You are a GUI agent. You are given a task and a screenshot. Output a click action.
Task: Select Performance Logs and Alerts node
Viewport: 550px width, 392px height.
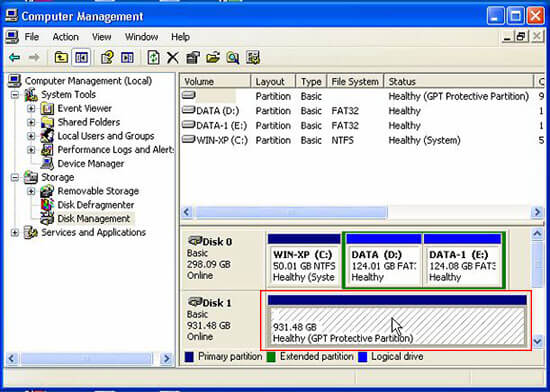[115, 150]
